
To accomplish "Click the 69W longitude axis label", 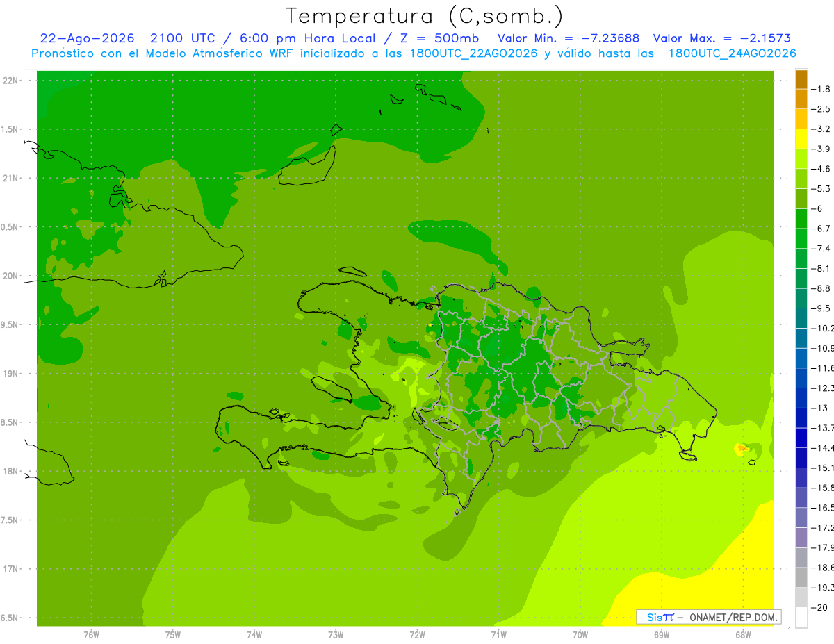I will pos(662,635).
